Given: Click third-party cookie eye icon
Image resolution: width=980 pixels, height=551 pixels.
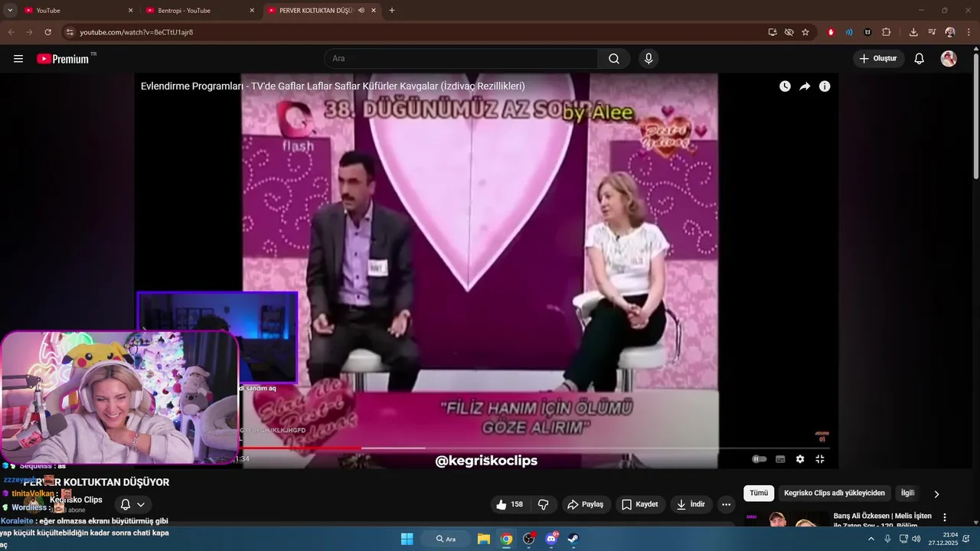Looking at the screenshot, I should [x=789, y=32].
